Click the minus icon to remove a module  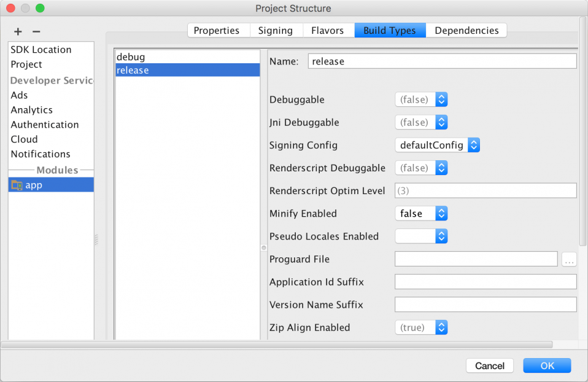coord(36,31)
